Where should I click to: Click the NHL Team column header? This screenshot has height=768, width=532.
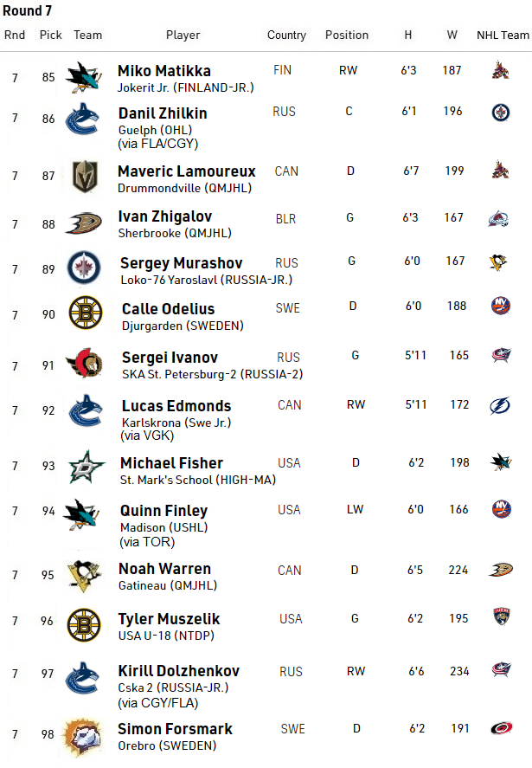[503, 35]
